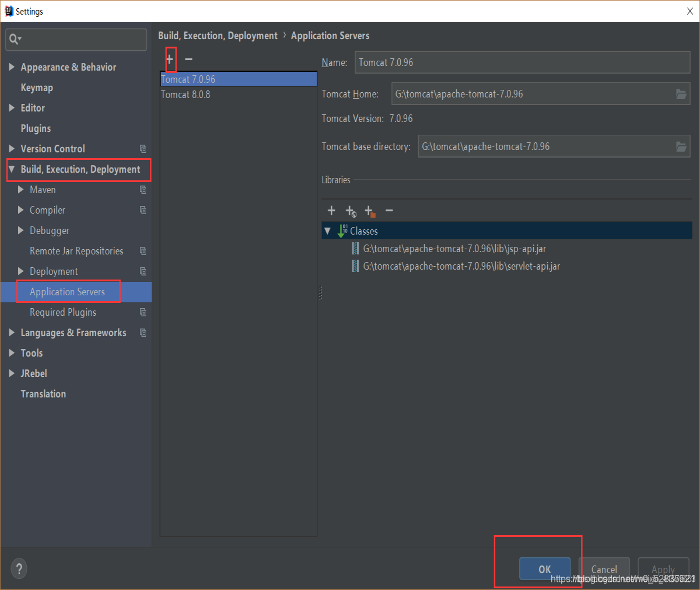Open Required Plugins page
Viewport: 700px width, 590px height.
coord(63,312)
